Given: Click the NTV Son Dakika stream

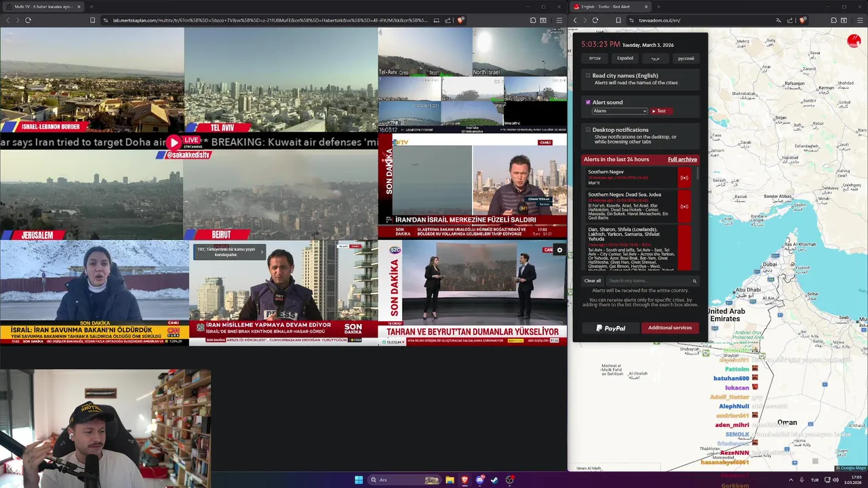Looking at the screenshot, I should pyautogui.click(x=473, y=186).
